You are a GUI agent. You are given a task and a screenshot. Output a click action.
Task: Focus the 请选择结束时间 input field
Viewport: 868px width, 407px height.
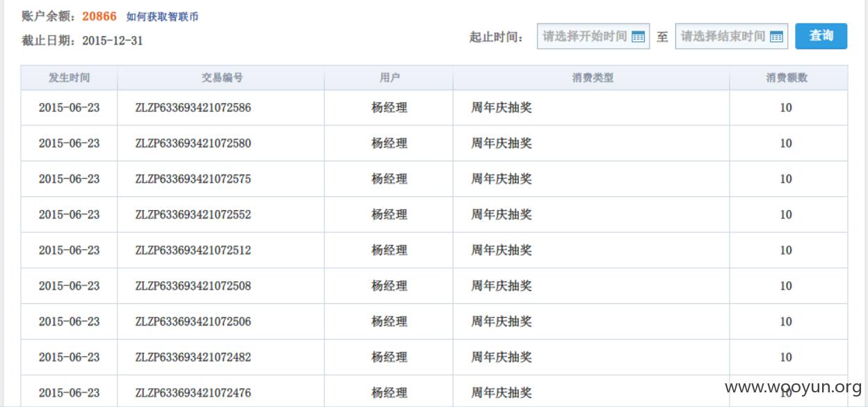click(x=731, y=36)
